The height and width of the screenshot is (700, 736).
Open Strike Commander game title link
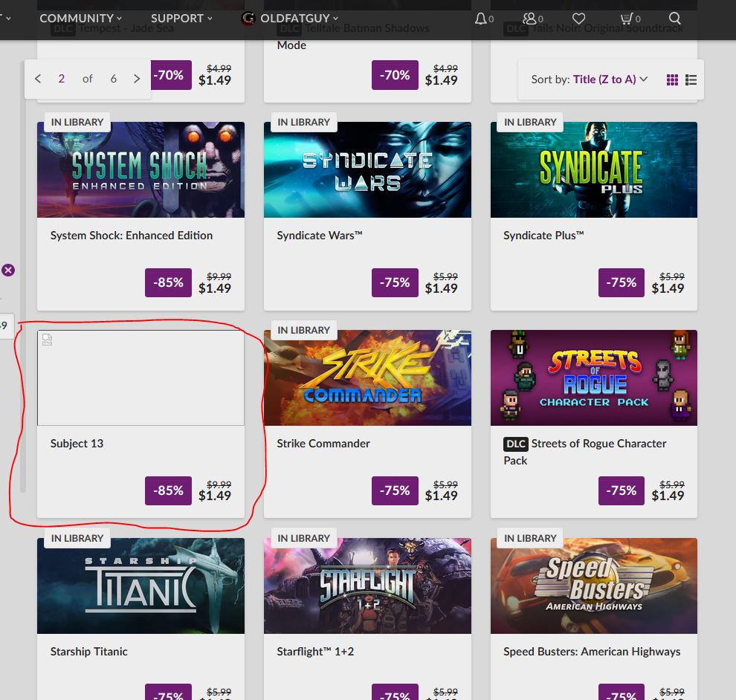pyautogui.click(x=323, y=444)
